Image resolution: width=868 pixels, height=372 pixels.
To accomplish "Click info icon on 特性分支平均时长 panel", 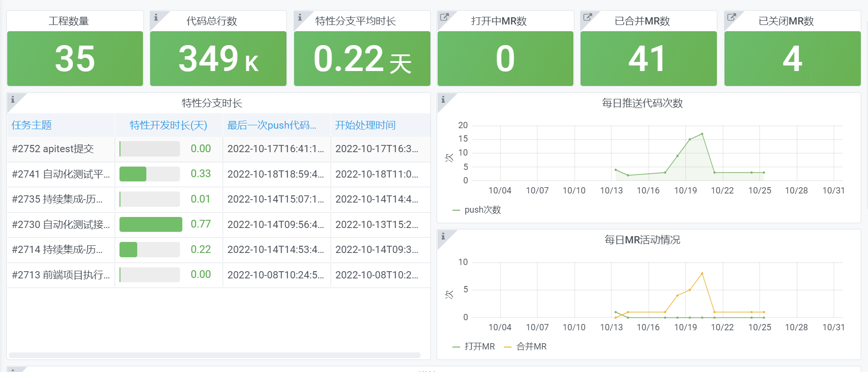I will click(300, 17).
